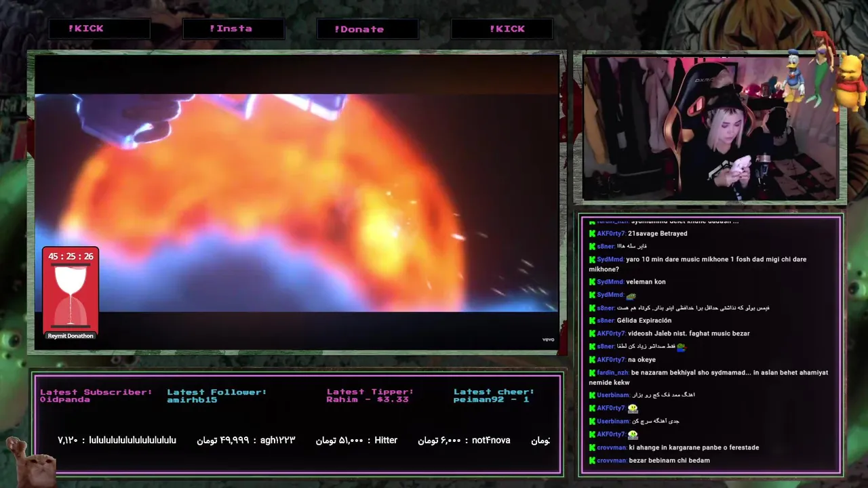This screenshot has width=868, height=488.
Task: Click the 'Latest Tipper:' label
Action: click(370, 392)
